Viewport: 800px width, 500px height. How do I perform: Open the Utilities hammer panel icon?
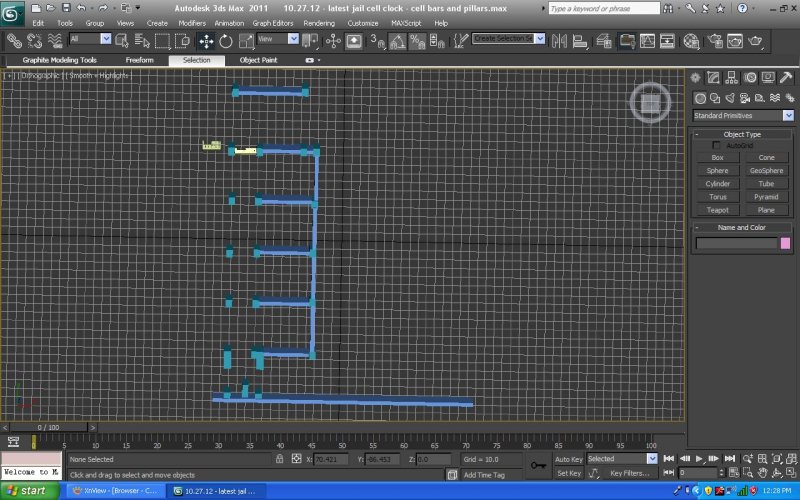tap(786, 78)
